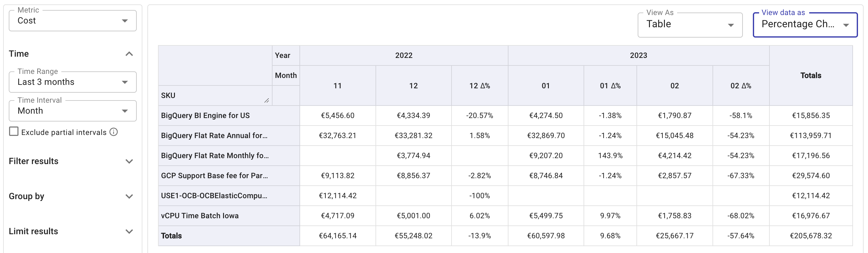This screenshot has width=868, height=253.
Task: Click cell value €15,045.48
Action: click(x=675, y=136)
